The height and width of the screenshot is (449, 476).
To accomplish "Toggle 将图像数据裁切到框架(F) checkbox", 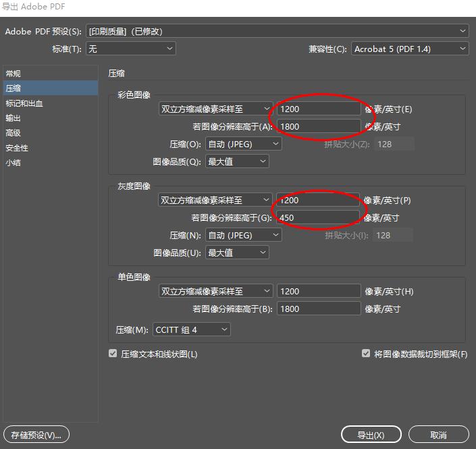I will click(x=366, y=353).
